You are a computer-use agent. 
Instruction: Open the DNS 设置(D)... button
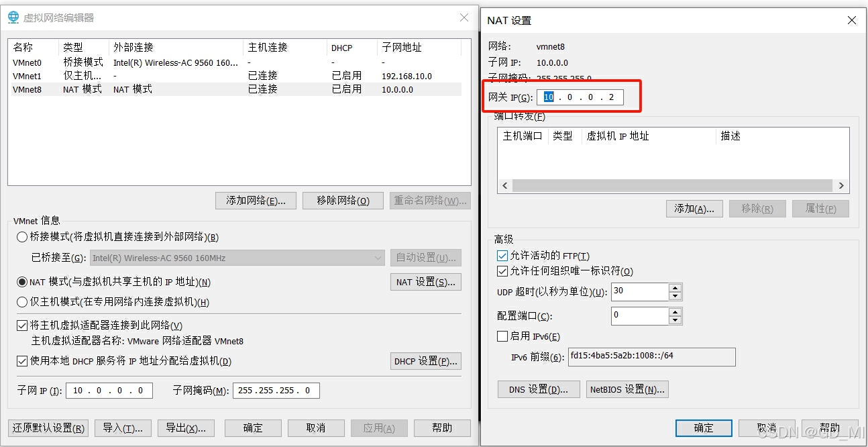(x=539, y=389)
